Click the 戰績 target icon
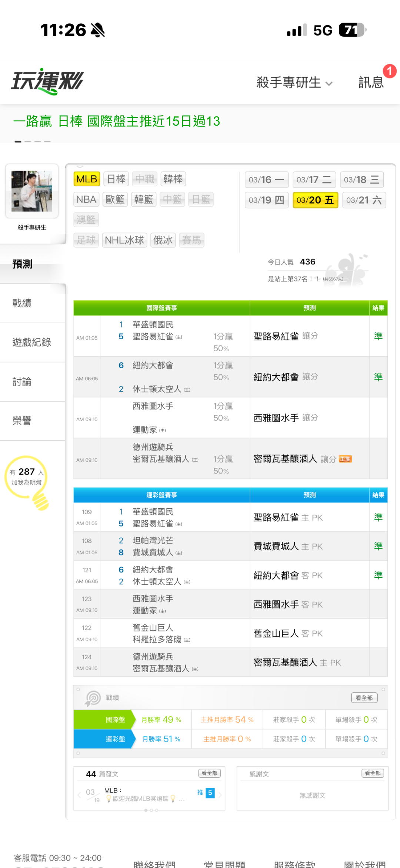This screenshot has width=400, height=868. tap(93, 698)
